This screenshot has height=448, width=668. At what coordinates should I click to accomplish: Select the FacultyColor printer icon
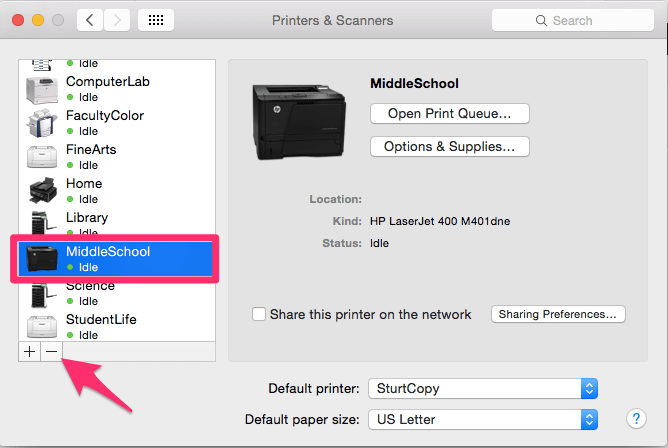tap(42, 123)
